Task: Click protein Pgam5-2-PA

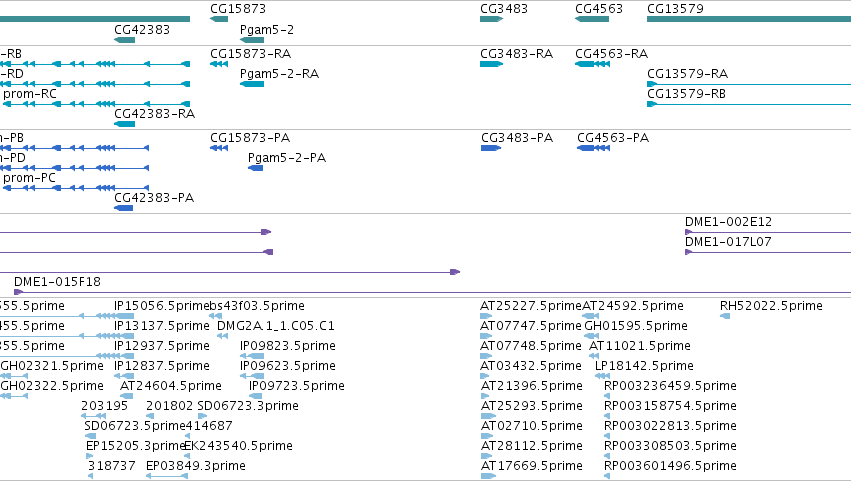Action: pyautogui.click(x=287, y=158)
